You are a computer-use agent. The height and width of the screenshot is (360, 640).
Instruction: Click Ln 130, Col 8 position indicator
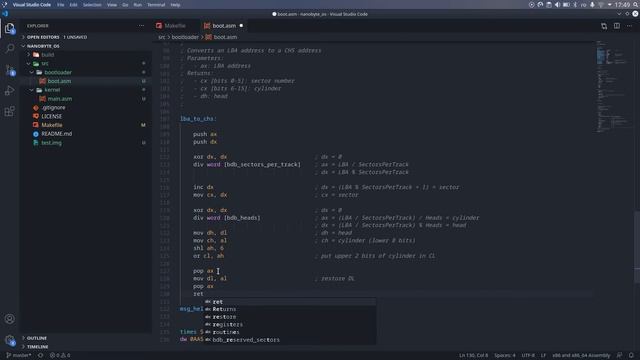(x=473, y=355)
